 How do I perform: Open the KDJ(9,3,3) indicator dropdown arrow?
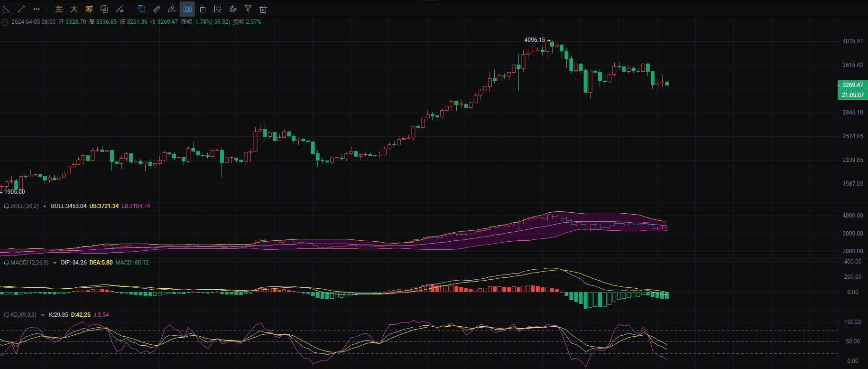(x=43, y=315)
